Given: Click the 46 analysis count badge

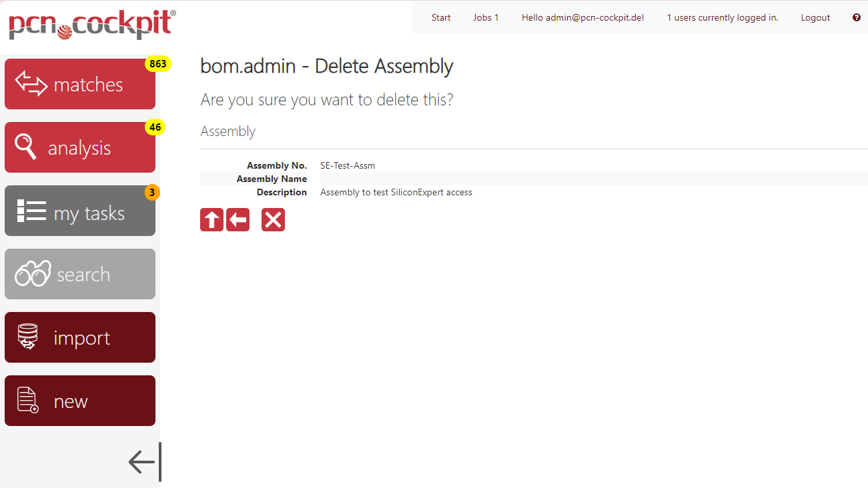Looking at the screenshot, I should tap(155, 127).
